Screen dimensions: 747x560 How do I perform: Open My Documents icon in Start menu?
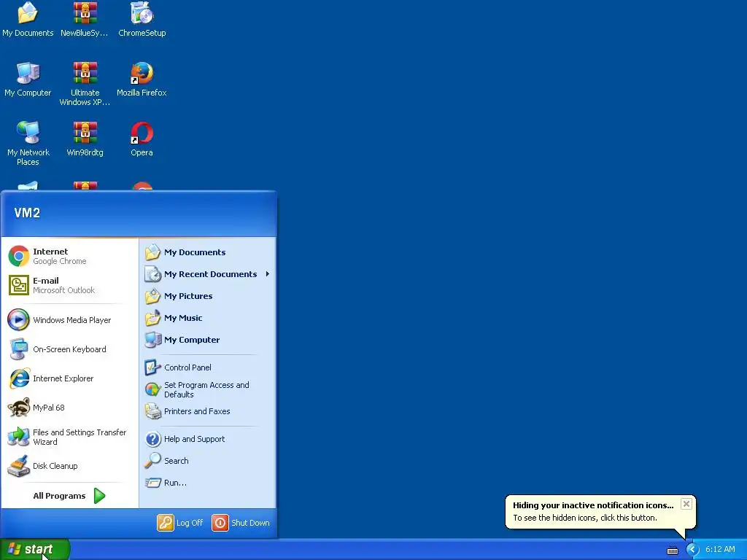[x=153, y=252]
